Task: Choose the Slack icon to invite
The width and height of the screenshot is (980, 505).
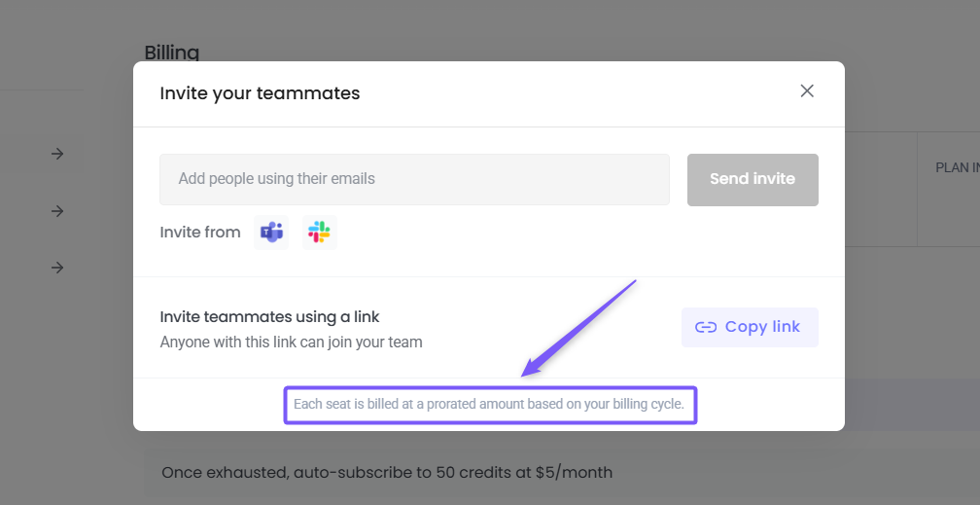Action: 319,233
